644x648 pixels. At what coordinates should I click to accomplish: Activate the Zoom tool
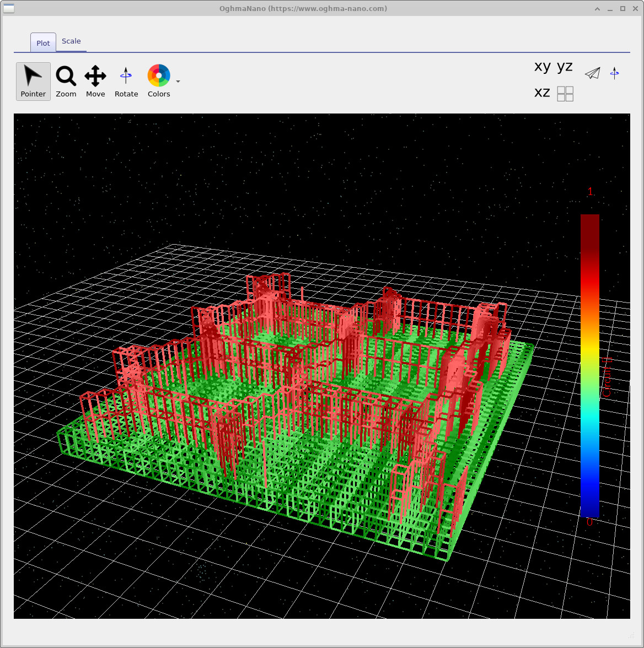click(x=66, y=81)
